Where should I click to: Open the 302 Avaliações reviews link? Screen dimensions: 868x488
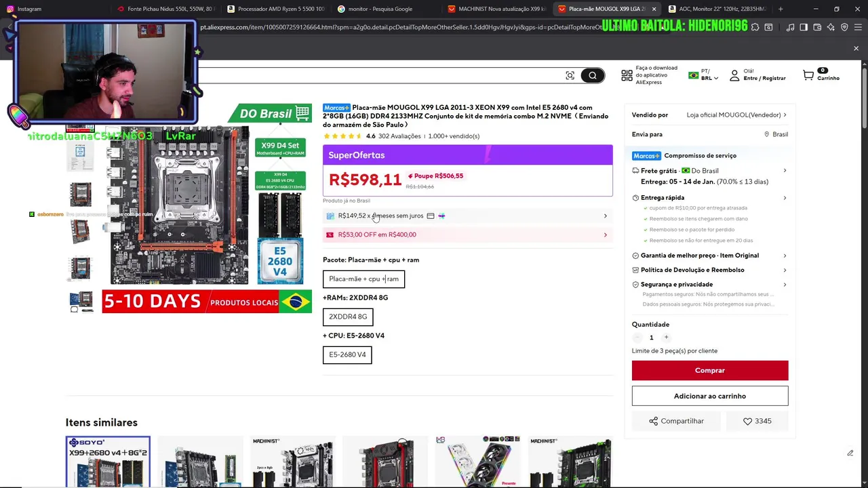point(399,136)
